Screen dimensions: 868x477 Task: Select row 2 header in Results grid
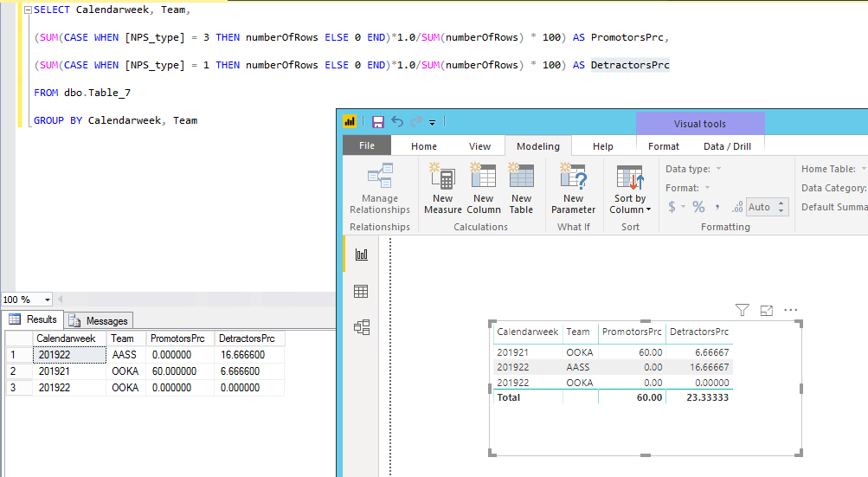click(x=19, y=371)
